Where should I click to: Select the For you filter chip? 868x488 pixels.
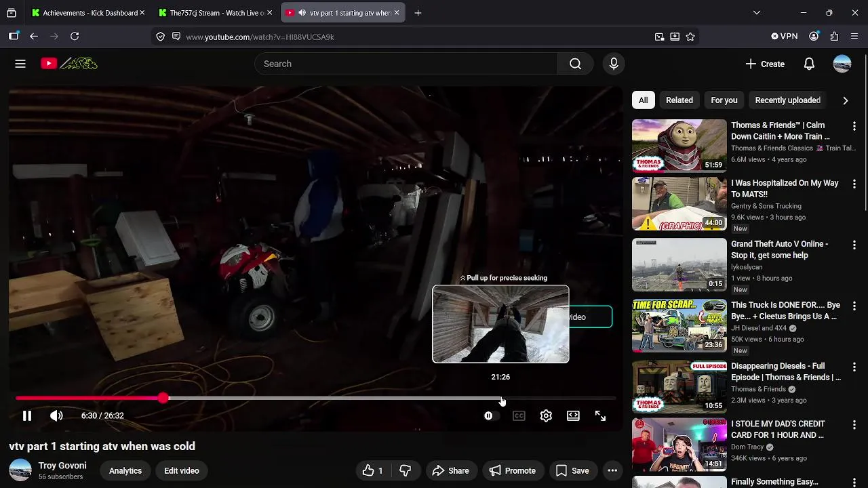click(x=724, y=100)
